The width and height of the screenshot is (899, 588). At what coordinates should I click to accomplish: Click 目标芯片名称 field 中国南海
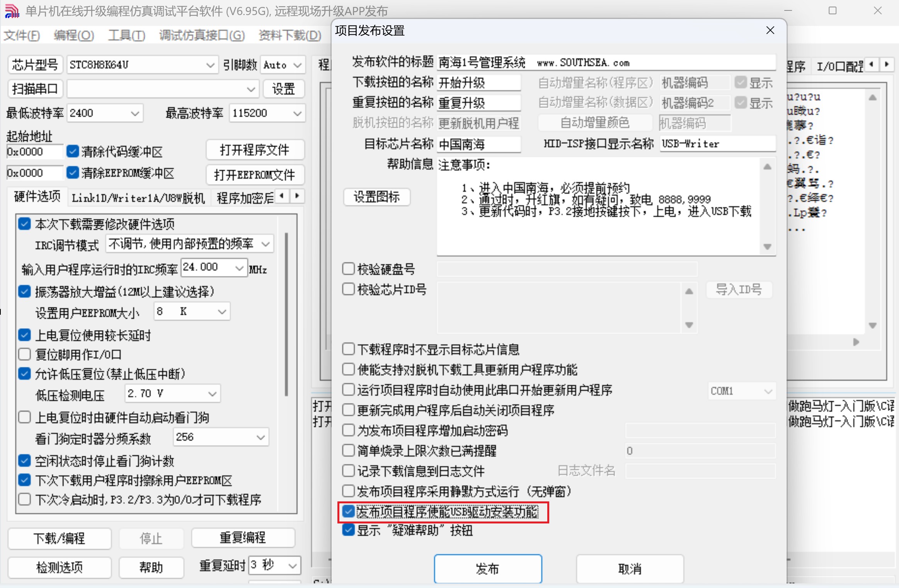[x=478, y=144]
